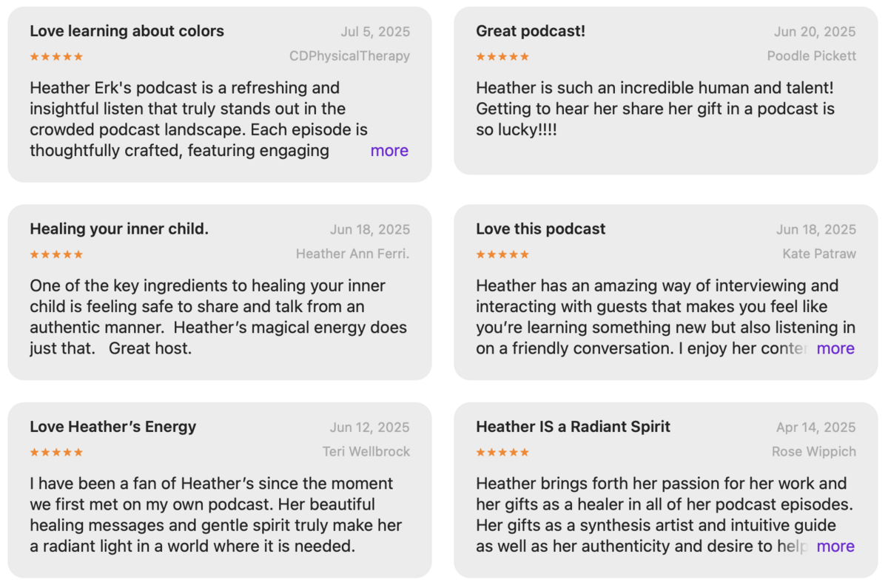Open the Great podcast! review title
Screen dimensions: 888x588
[531, 31]
